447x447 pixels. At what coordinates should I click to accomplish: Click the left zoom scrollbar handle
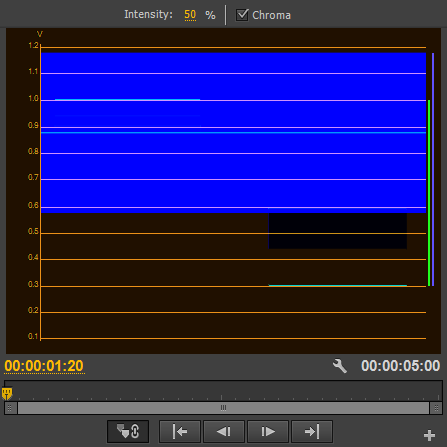click(x=10, y=408)
